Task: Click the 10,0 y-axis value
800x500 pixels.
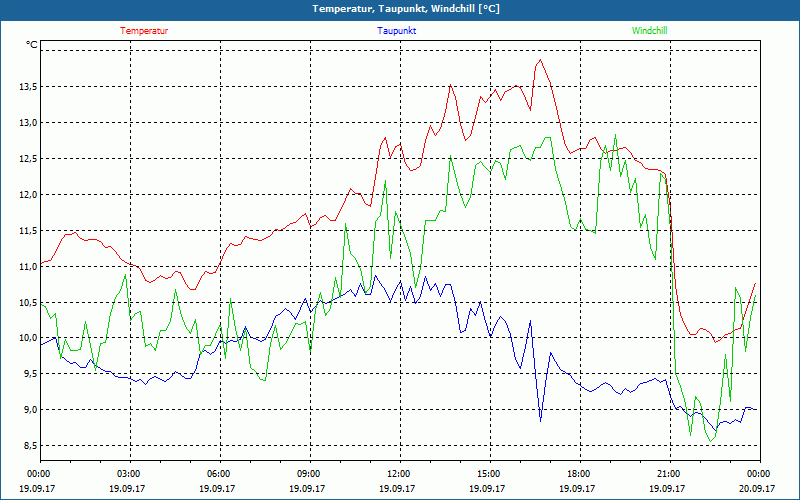Action: click(28, 338)
